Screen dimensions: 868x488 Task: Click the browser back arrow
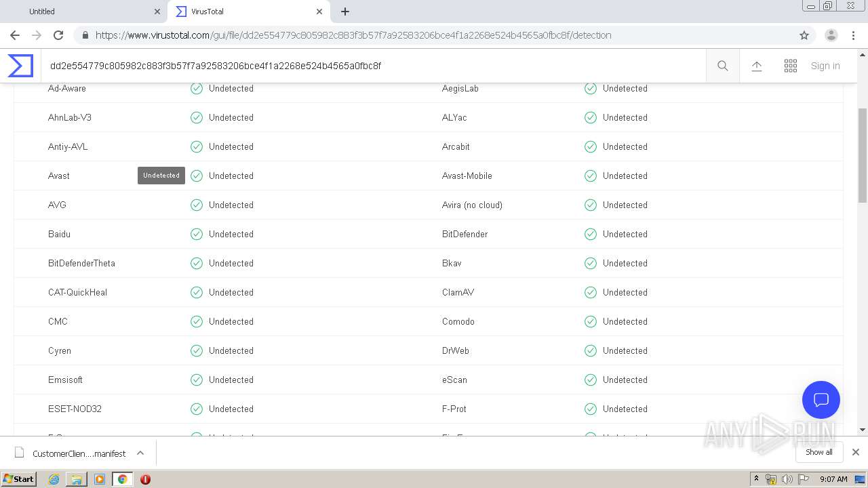tap(15, 35)
